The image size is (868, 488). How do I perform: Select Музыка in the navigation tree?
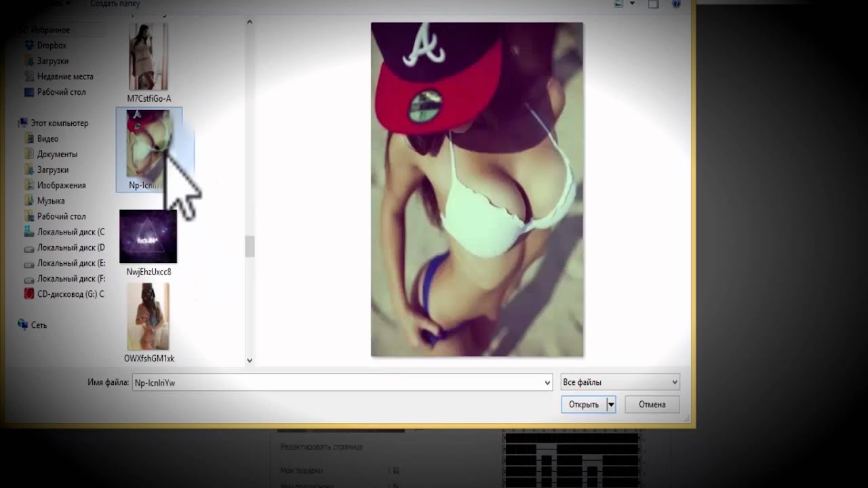[51, 201]
